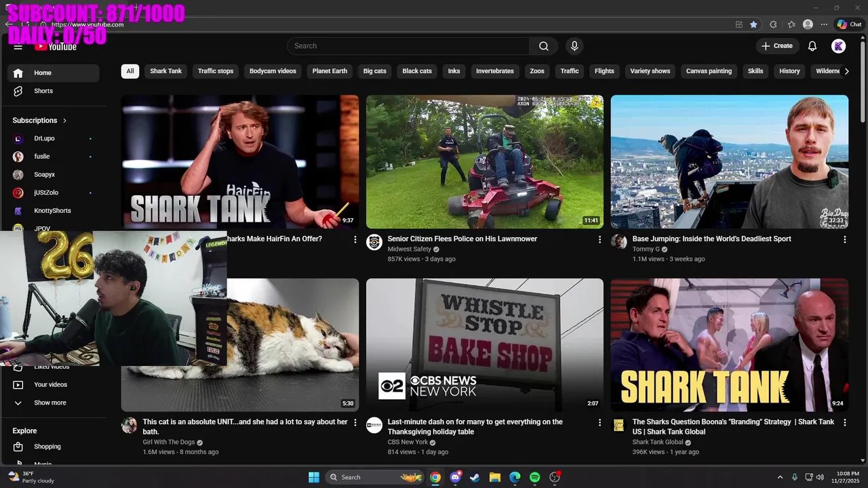Viewport: 868px width, 488px height.
Task: Click the search magnifier button
Action: click(544, 46)
